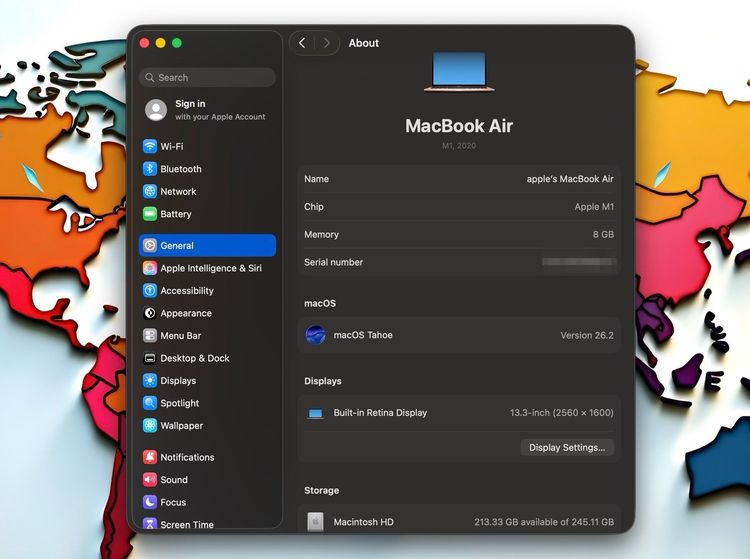Click the macOS Tahoe label

point(363,335)
